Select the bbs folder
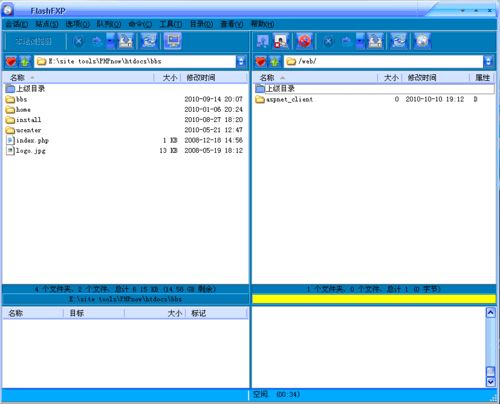This screenshot has height=404, width=500. tap(16, 99)
